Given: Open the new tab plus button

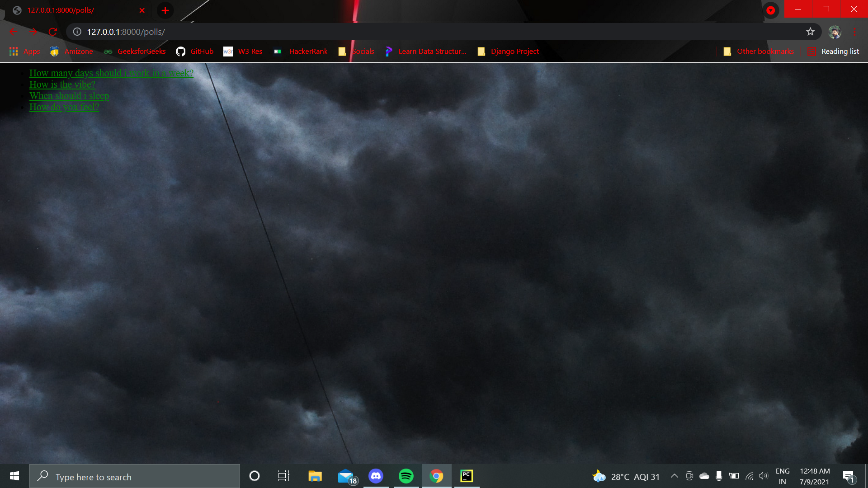Looking at the screenshot, I should pos(165,10).
